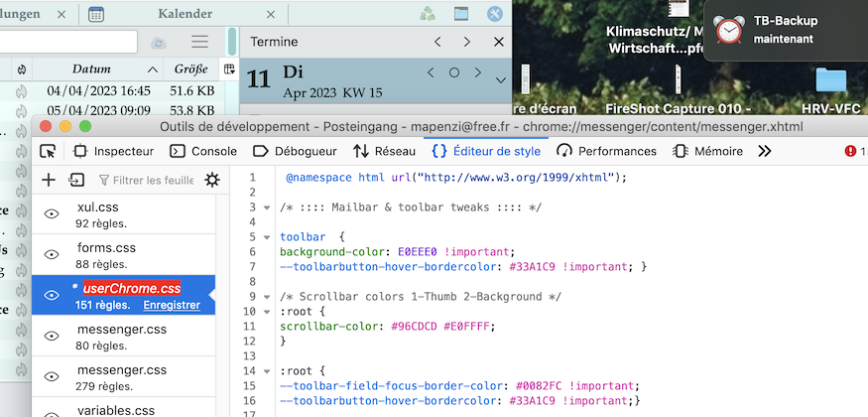The image size is (868, 417).
Task: Click the #96CDCD scrollbar color value
Action: 415,327
